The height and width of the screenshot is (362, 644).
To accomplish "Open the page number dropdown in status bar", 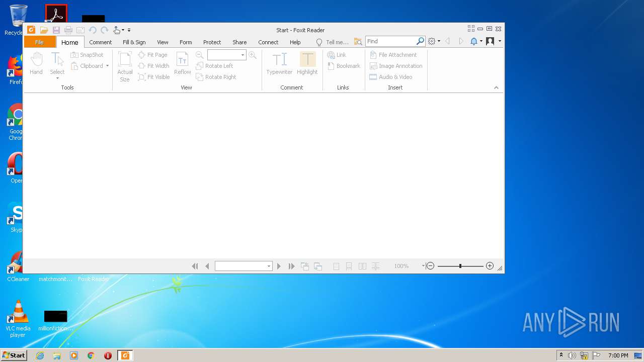I will click(x=269, y=266).
